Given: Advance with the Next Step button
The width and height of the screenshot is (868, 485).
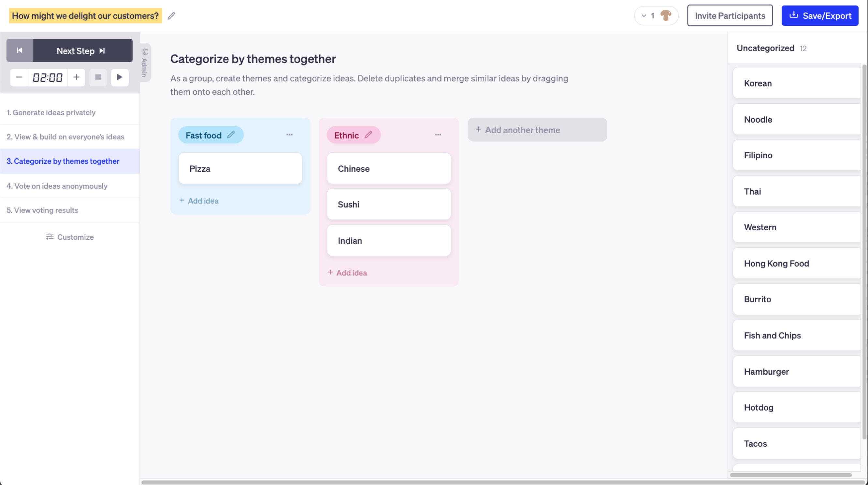Looking at the screenshot, I should point(82,50).
